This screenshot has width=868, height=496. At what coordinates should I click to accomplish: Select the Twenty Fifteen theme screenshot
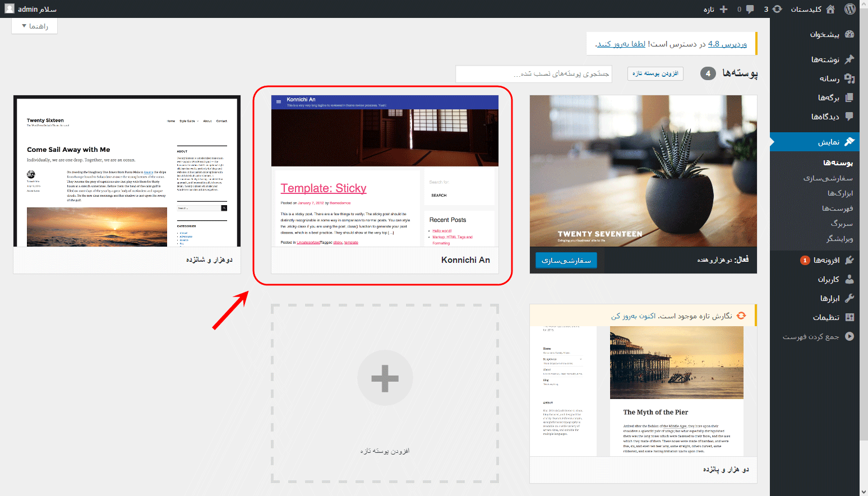coord(643,391)
